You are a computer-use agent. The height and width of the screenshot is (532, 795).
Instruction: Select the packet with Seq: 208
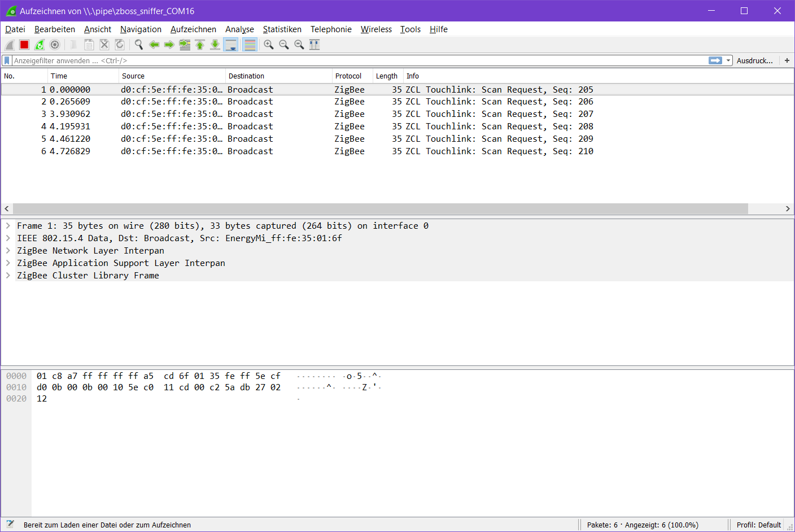[397, 127]
